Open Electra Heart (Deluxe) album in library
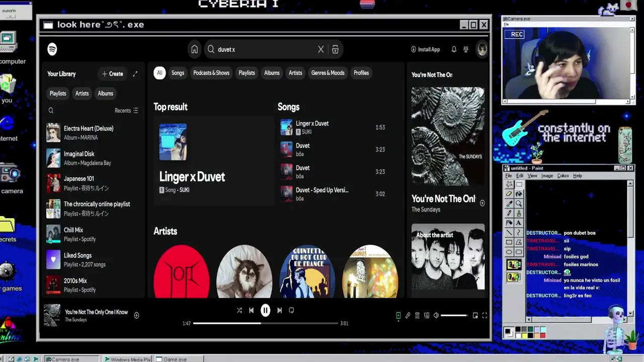Image resolution: width=644 pixels, height=362 pixels. coord(93,133)
